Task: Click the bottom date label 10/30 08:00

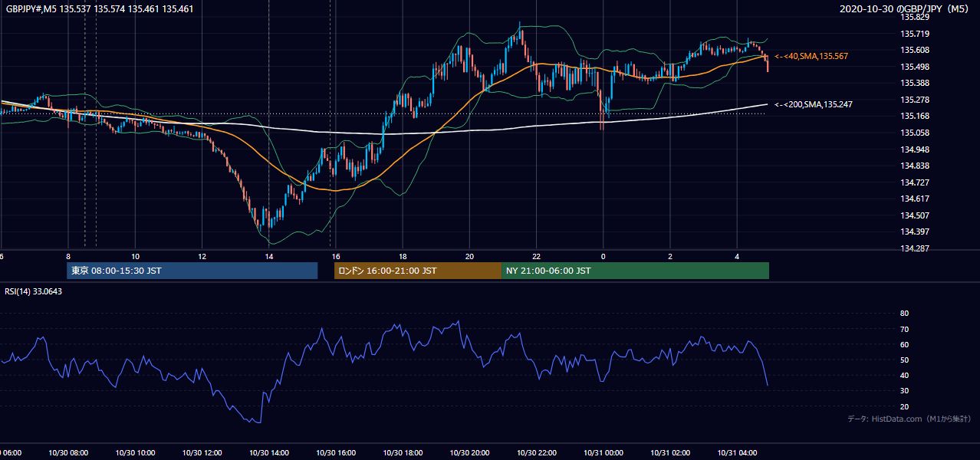Action: pyautogui.click(x=68, y=453)
